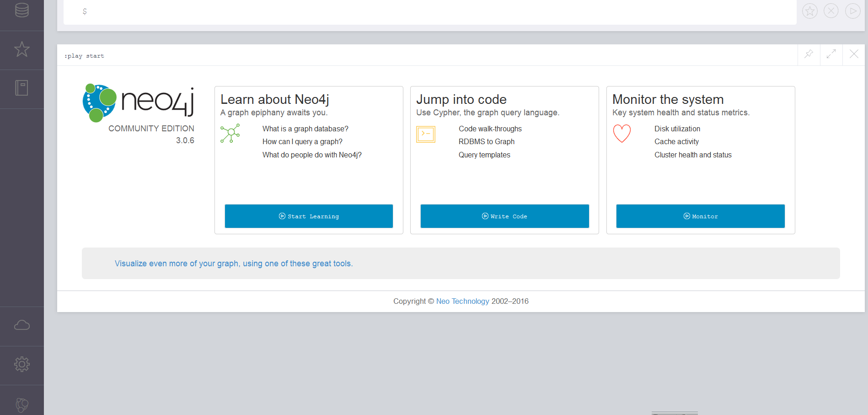Click the Write Code button
This screenshot has width=868, height=415.
tap(504, 216)
